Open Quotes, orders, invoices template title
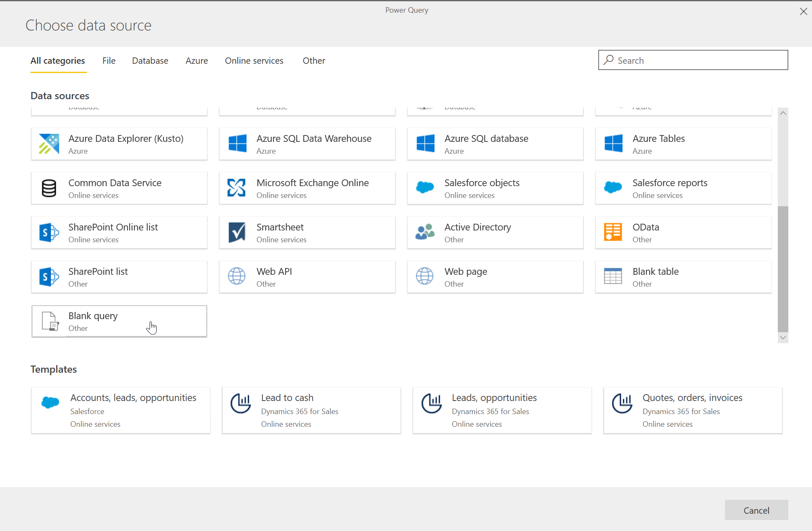 692,398
